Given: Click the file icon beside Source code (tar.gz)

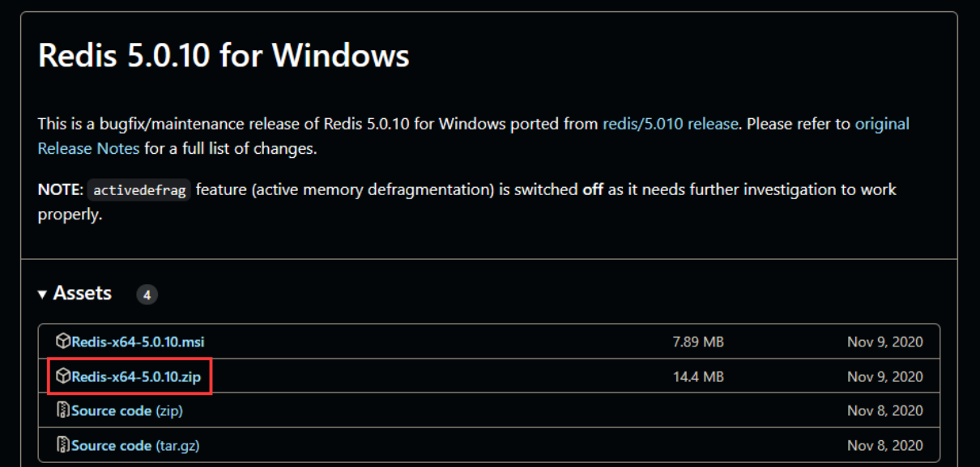Looking at the screenshot, I should click(62, 445).
